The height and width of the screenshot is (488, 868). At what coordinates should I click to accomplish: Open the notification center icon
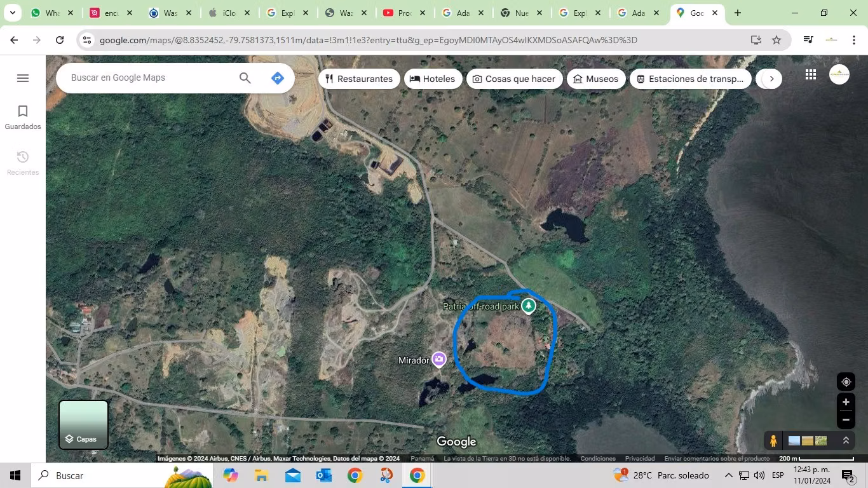[x=848, y=475]
